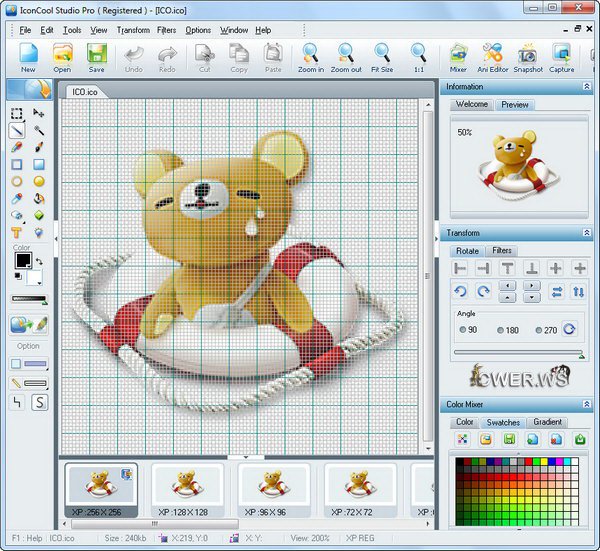Collapse the Information panel
Screen dimensions: 600x551
586,87
